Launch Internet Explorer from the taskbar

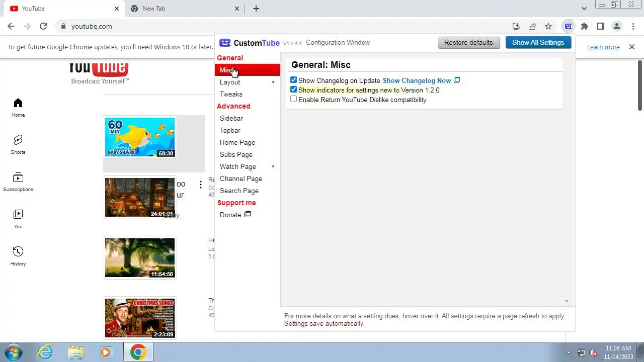tap(45, 352)
